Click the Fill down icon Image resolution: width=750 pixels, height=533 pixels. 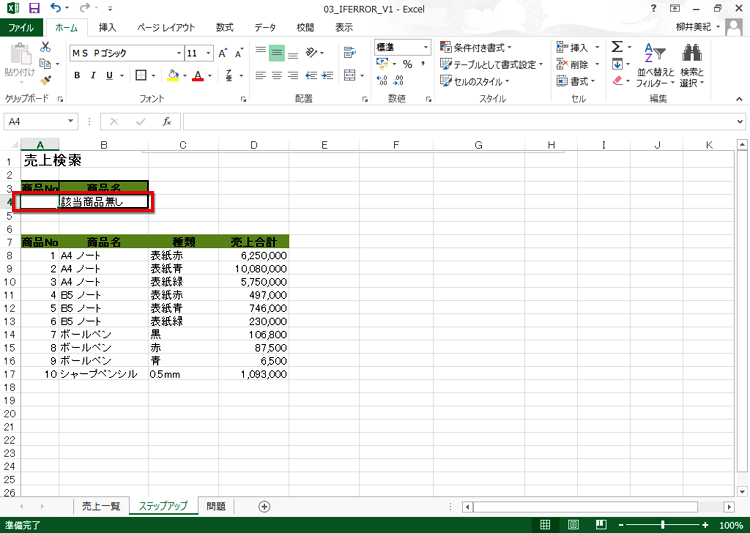[x=617, y=64]
